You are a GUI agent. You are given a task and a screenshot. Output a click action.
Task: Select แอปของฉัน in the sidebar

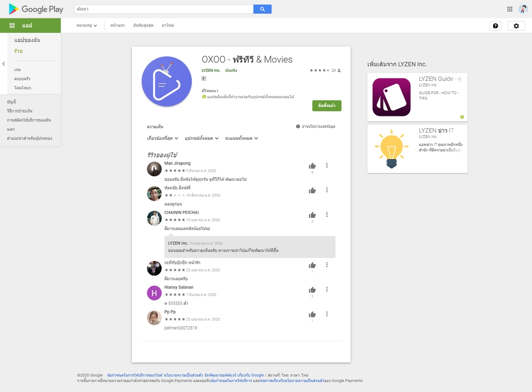(x=27, y=40)
